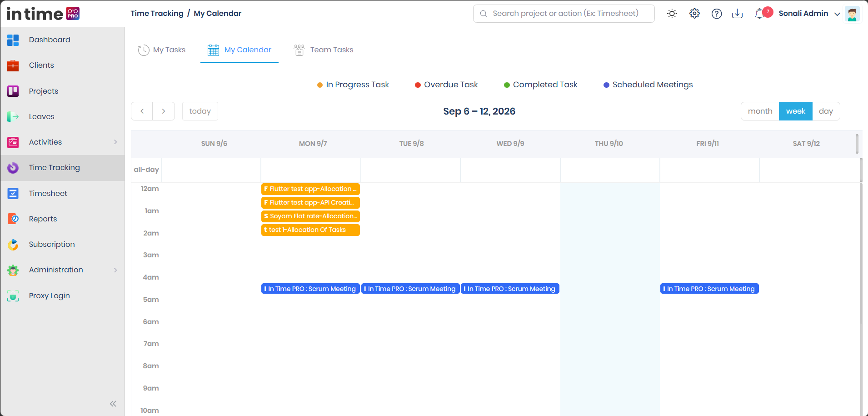868x416 pixels.
Task: Select Time Tracking in sidebar
Action: pos(63,168)
